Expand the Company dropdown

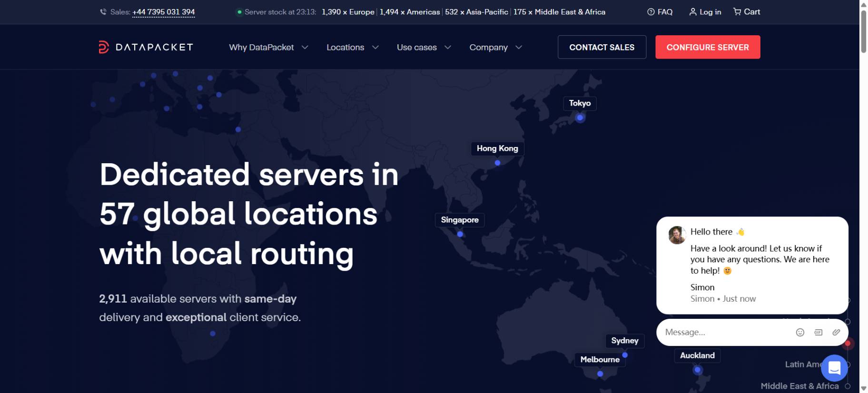click(x=496, y=47)
